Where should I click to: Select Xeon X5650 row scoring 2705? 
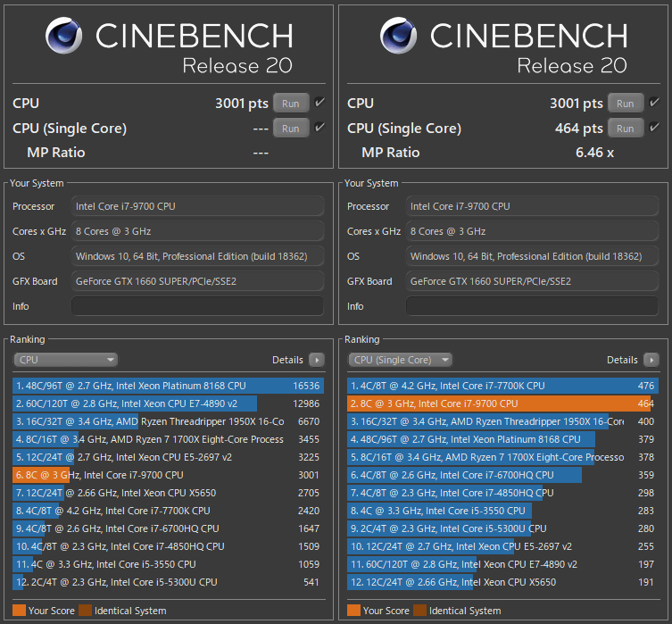pos(168,493)
